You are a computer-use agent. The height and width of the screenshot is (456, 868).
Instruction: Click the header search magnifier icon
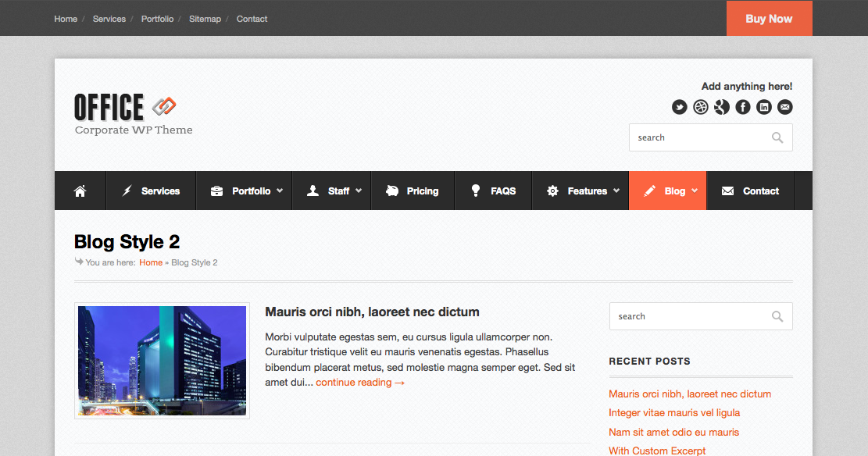coord(777,137)
